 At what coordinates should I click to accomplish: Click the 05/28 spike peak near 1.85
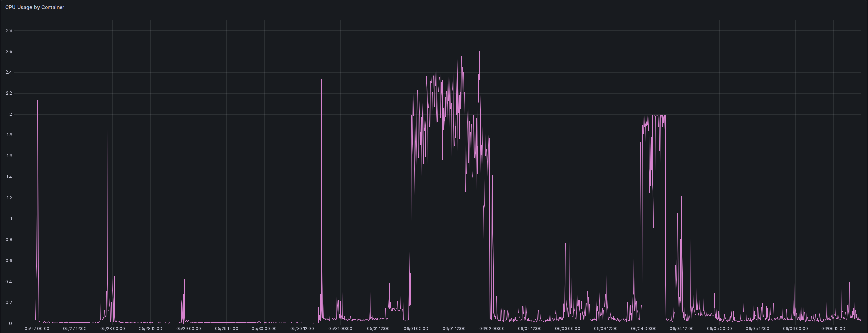coord(107,130)
